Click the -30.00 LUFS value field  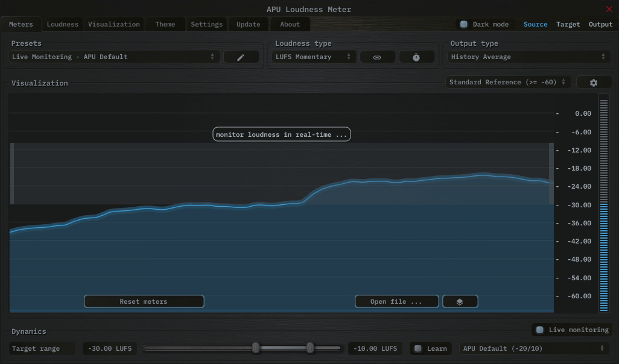tap(110, 348)
